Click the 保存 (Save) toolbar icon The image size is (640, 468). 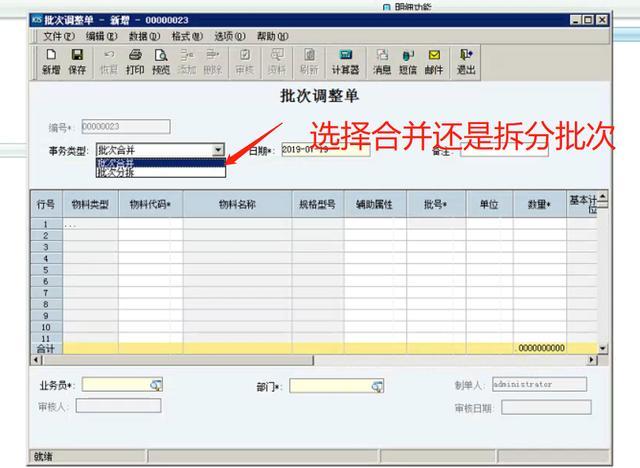77,62
